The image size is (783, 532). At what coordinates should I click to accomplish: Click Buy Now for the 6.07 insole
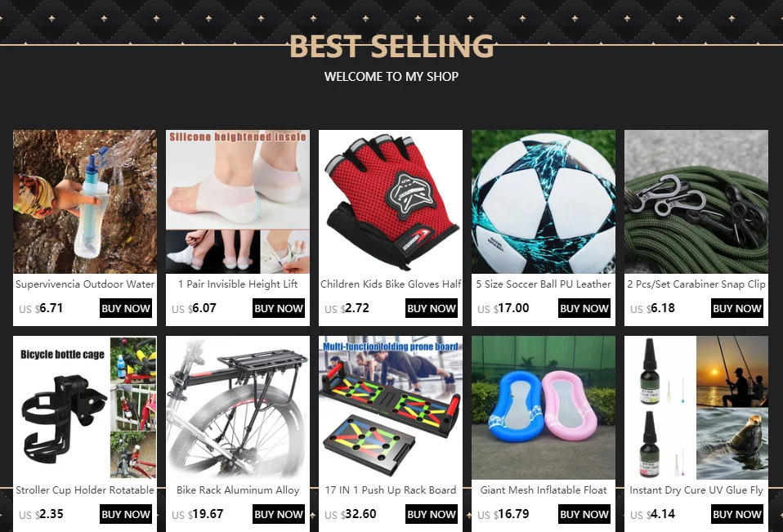coord(279,308)
